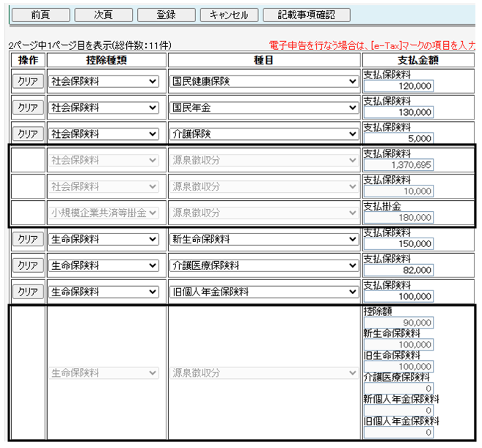Open 控除種類 dropdown in 旧個人年金保険料 row

pyautogui.click(x=103, y=292)
